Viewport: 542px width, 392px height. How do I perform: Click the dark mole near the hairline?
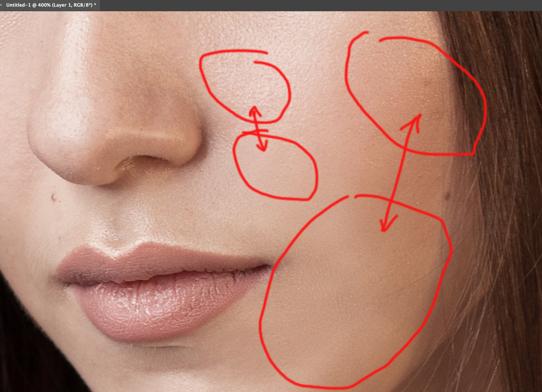[448, 196]
